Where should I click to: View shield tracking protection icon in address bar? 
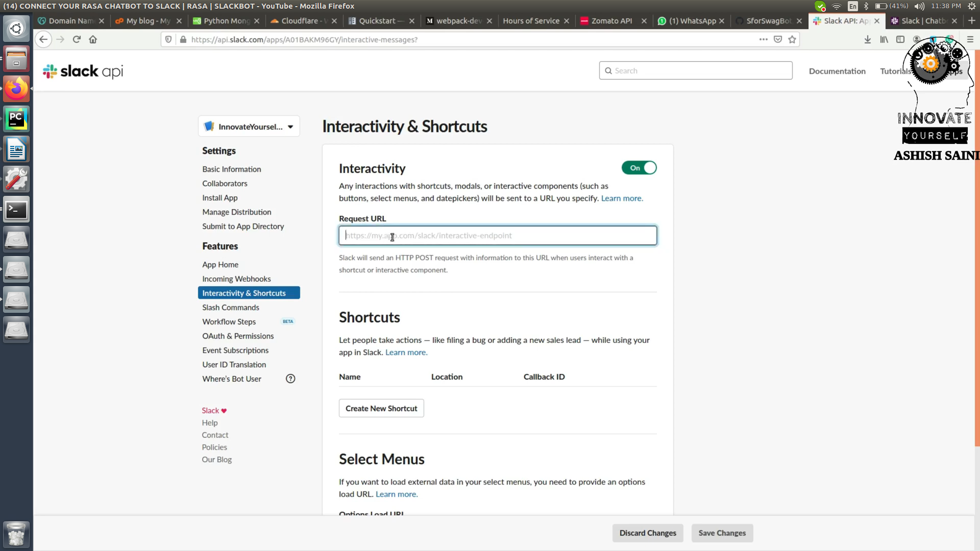(168, 39)
